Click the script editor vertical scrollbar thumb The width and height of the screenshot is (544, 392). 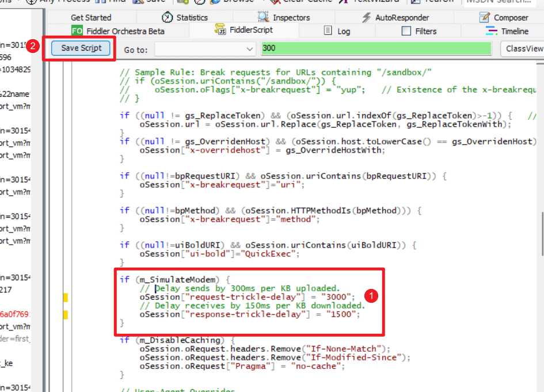tap(542, 234)
